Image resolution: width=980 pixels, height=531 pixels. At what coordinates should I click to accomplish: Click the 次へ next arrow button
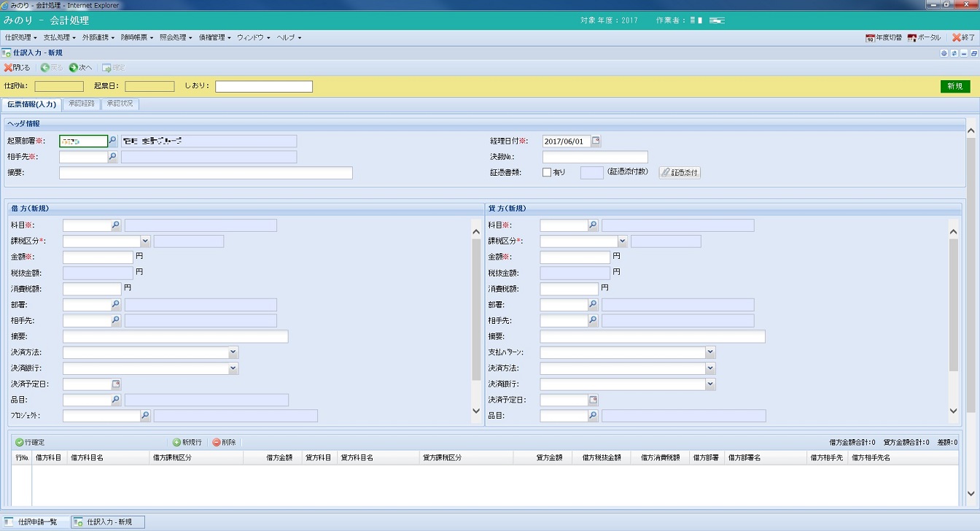point(81,68)
